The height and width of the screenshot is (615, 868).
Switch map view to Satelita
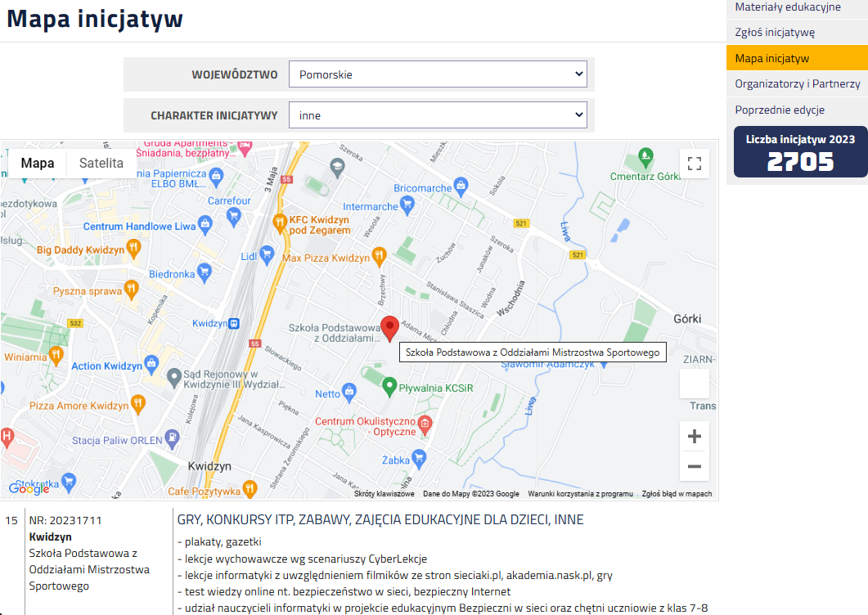coord(101,163)
